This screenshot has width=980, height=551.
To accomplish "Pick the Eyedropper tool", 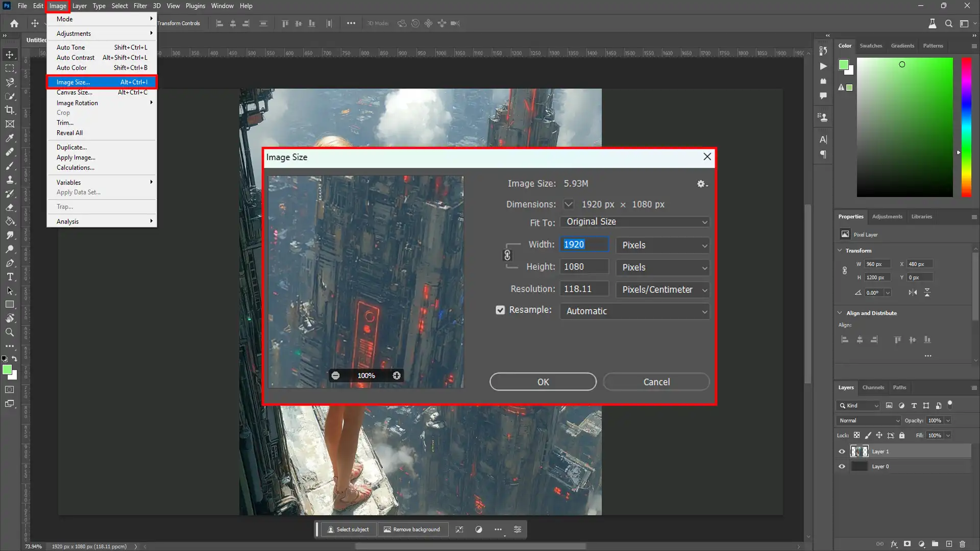I will (9, 138).
